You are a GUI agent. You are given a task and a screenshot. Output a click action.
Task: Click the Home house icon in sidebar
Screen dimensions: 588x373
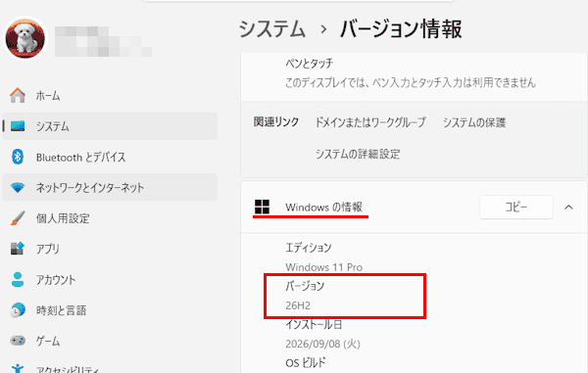point(18,96)
